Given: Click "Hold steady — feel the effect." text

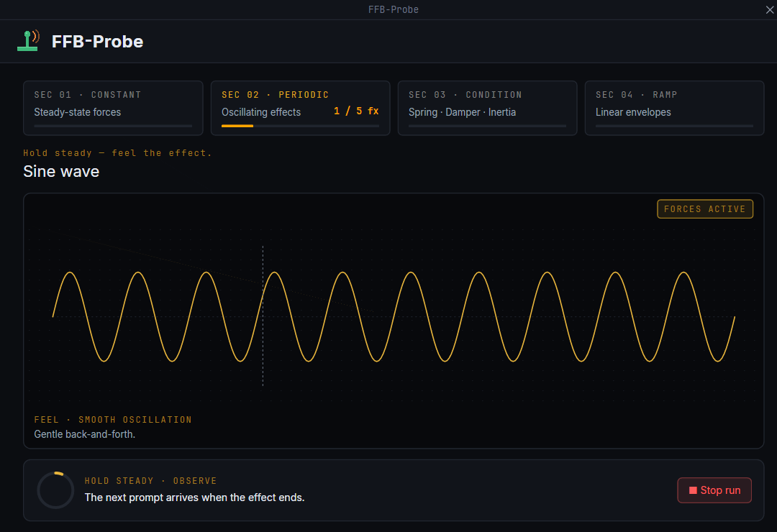Looking at the screenshot, I should pos(117,153).
